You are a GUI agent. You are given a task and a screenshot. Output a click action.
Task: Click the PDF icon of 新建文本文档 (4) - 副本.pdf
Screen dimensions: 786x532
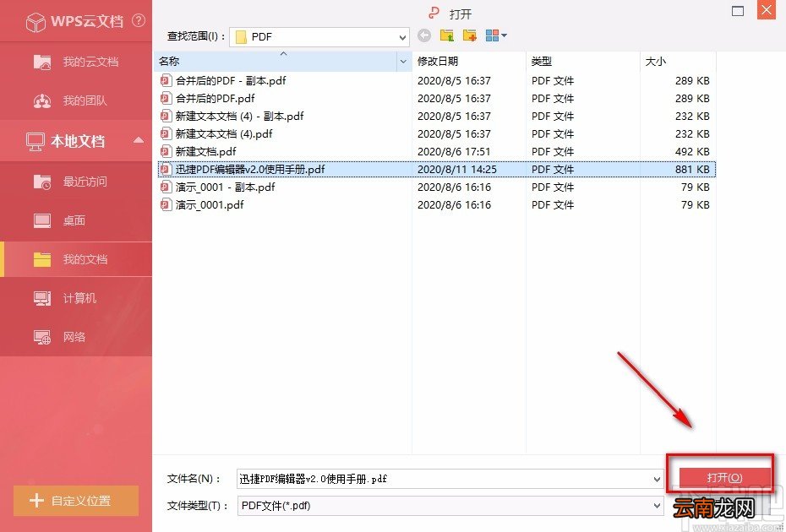click(166, 117)
